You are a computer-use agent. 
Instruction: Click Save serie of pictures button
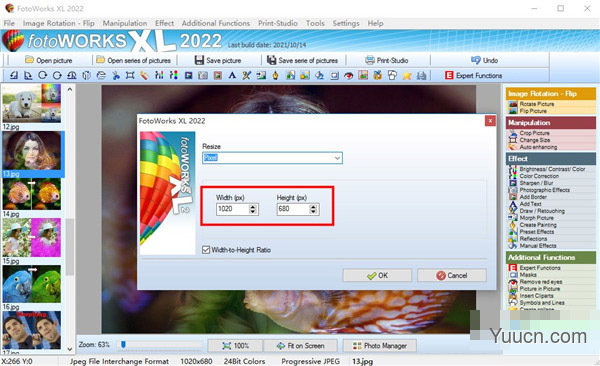pos(302,60)
